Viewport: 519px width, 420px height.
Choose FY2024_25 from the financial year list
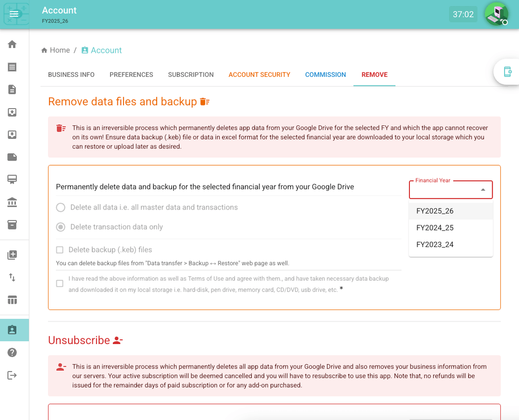click(435, 228)
